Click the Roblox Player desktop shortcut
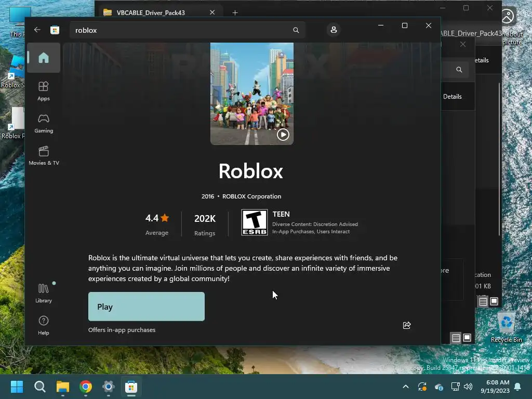532x399 pixels. pyautogui.click(x=12, y=124)
